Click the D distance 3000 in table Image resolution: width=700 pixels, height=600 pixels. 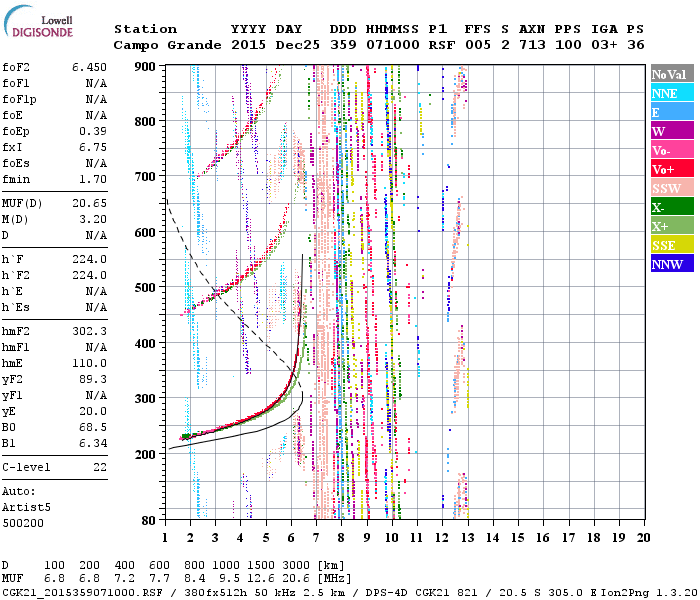(296, 566)
